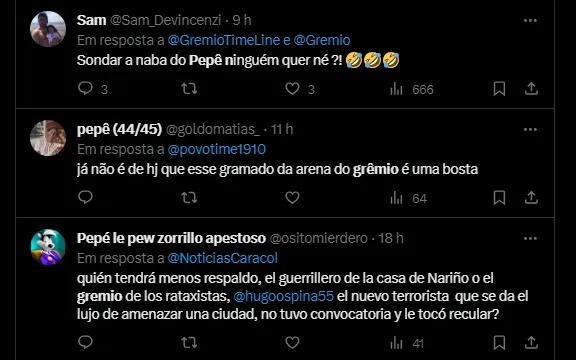Like Sam's tweet with 3 likes
The height and width of the screenshot is (360, 576).
tap(292, 89)
